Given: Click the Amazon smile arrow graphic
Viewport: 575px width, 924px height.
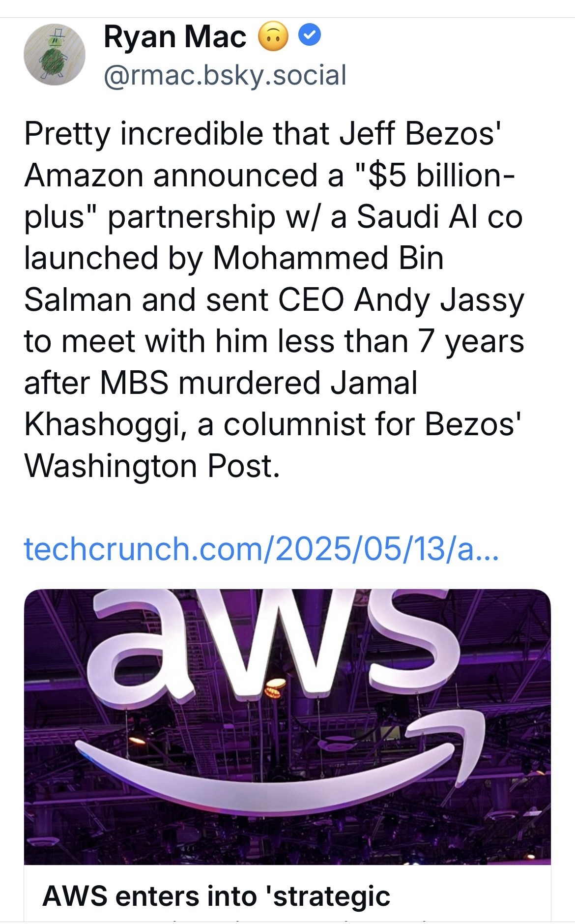Looking at the screenshot, I should [x=275, y=777].
